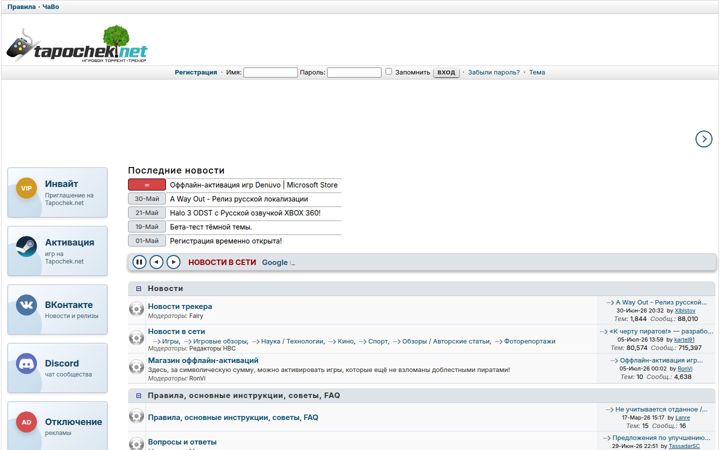The height and width of the screenshot is (450, 720).
Task: Open Halo 3 ODST news item
Action: click(x=245, y=213)
